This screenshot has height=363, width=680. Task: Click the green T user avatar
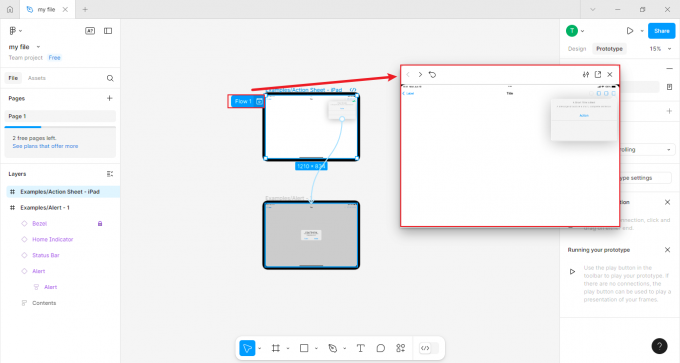point(572,31)
